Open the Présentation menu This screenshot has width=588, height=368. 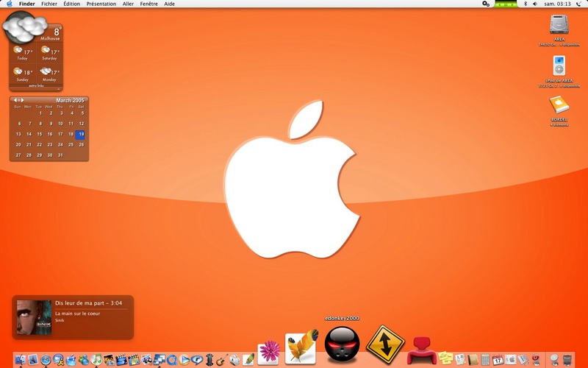101,4
